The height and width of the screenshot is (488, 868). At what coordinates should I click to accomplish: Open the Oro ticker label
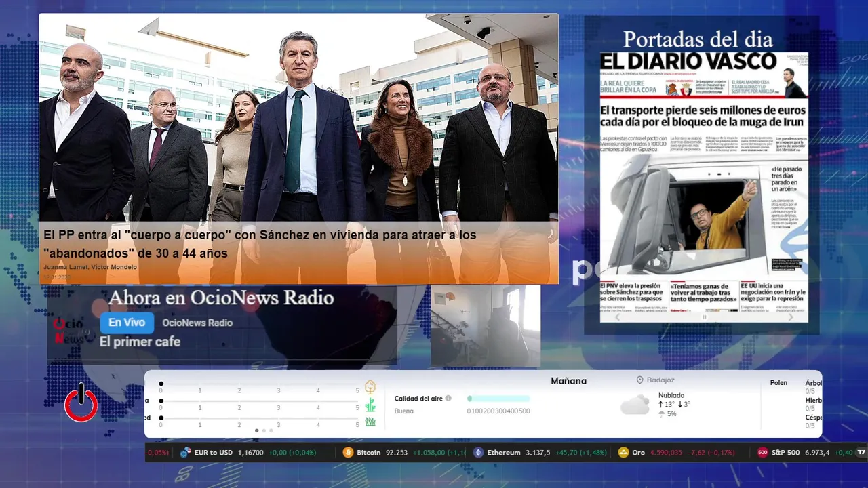pyautogui.click(x=638, y=453)
